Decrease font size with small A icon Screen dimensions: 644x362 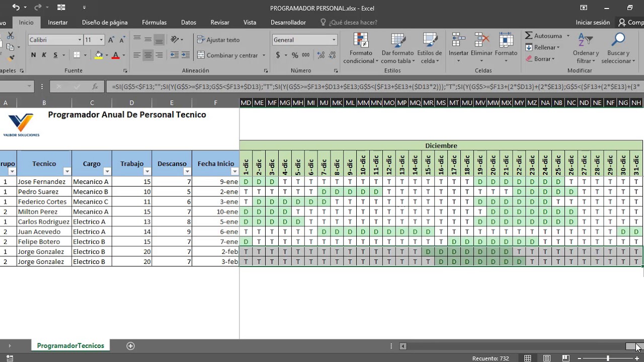[122, 40]
